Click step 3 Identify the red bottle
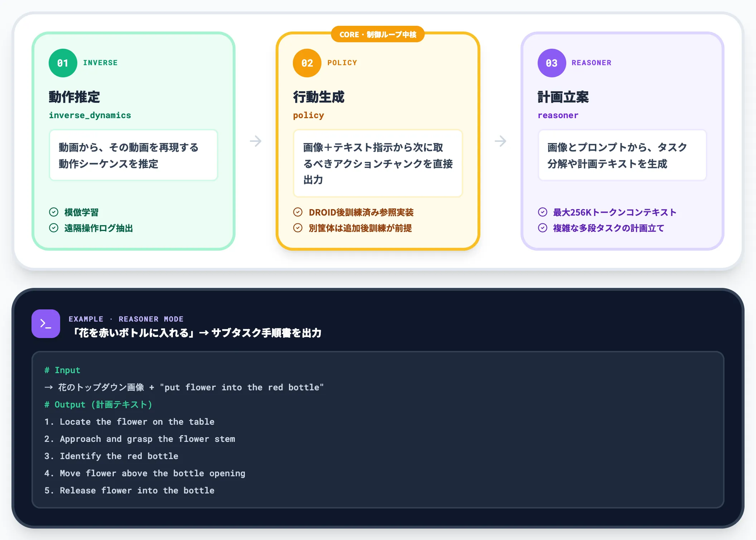Image resolution: width=756 pixels, height=540 pixels. [111, 456]
